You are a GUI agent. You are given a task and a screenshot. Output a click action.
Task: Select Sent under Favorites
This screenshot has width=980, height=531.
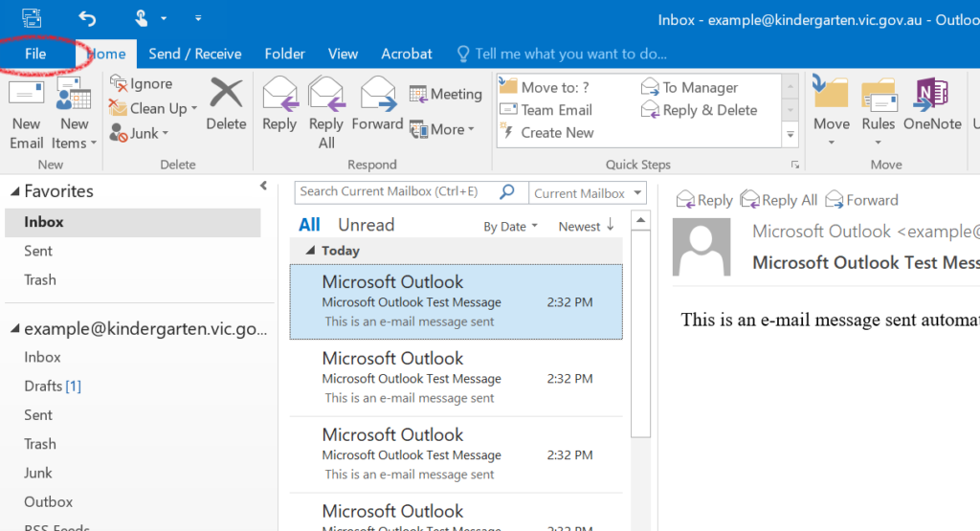38,251
